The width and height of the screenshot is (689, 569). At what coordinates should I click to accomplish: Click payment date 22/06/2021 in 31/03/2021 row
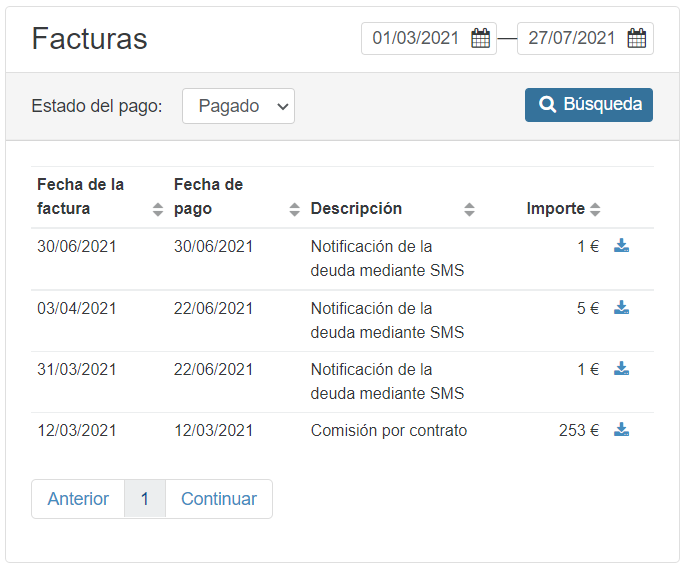(214, 370)
